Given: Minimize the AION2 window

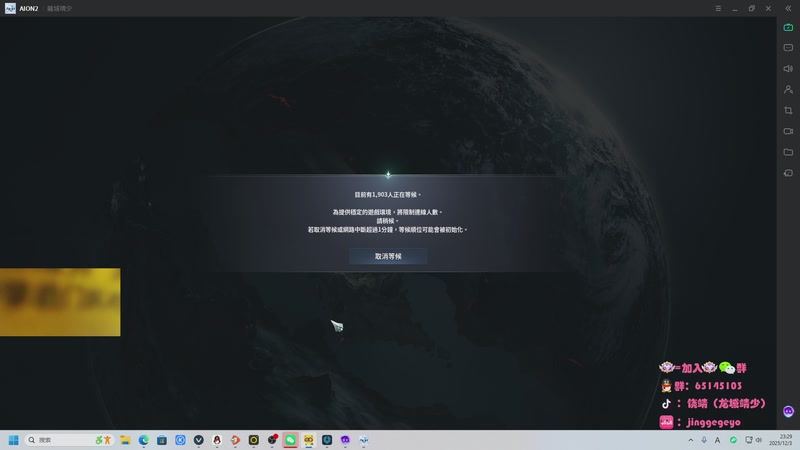Looking at the screenshot, I should (x=735, y=9).
